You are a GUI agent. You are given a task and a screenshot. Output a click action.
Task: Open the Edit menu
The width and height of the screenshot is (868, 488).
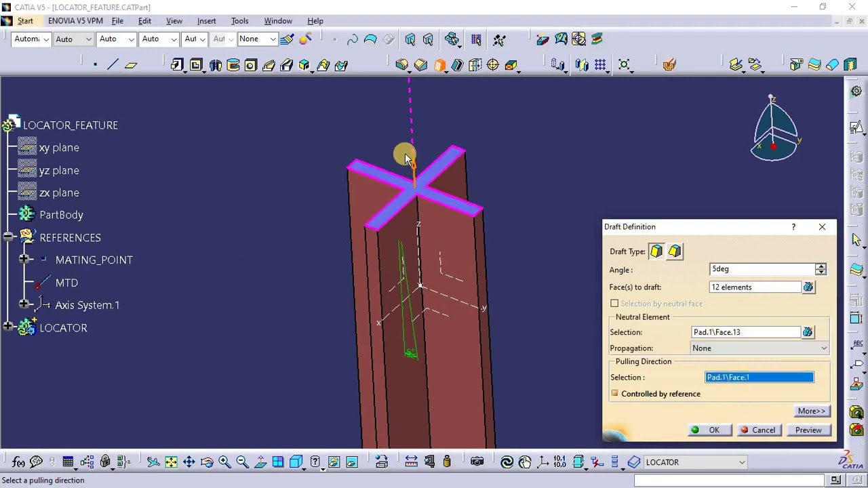144,21
